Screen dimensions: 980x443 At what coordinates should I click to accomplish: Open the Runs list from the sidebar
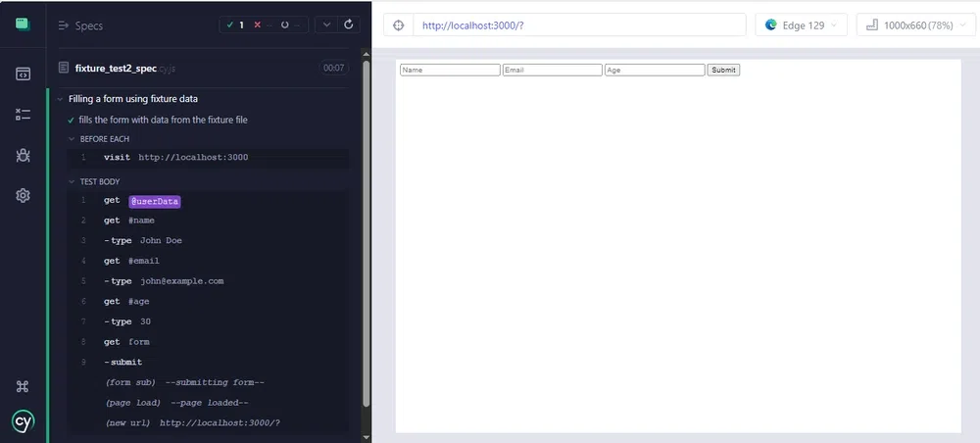click(24, 115)
